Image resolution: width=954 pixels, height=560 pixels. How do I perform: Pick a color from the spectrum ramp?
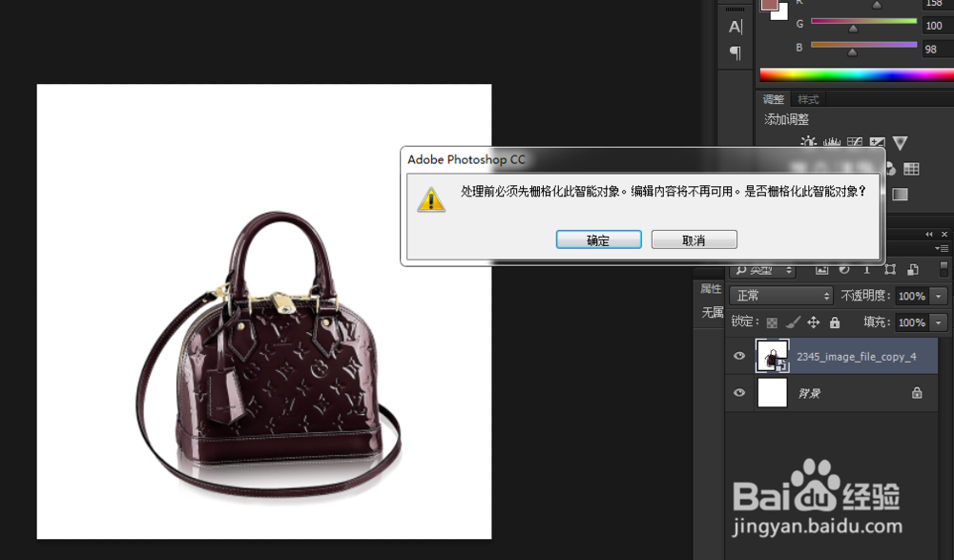pyautogui.click(x=857, y=74)
